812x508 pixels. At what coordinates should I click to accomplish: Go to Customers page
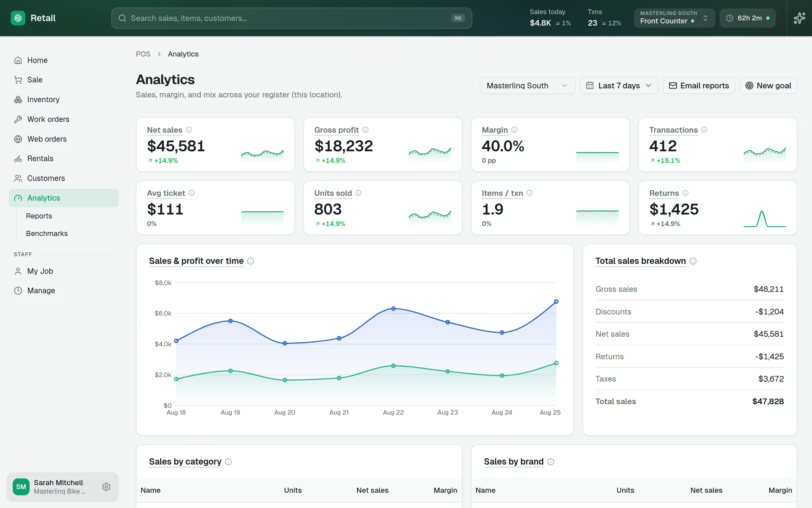64,178
